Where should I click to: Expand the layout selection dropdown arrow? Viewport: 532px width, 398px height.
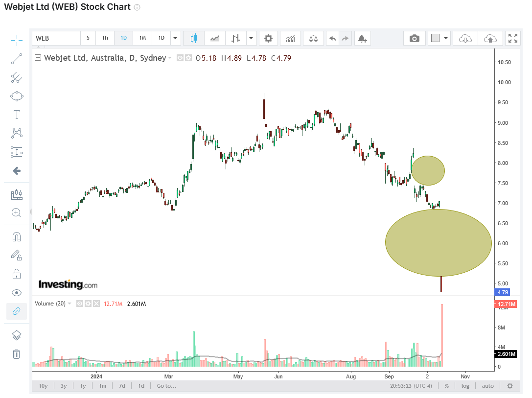click(446, 38)
